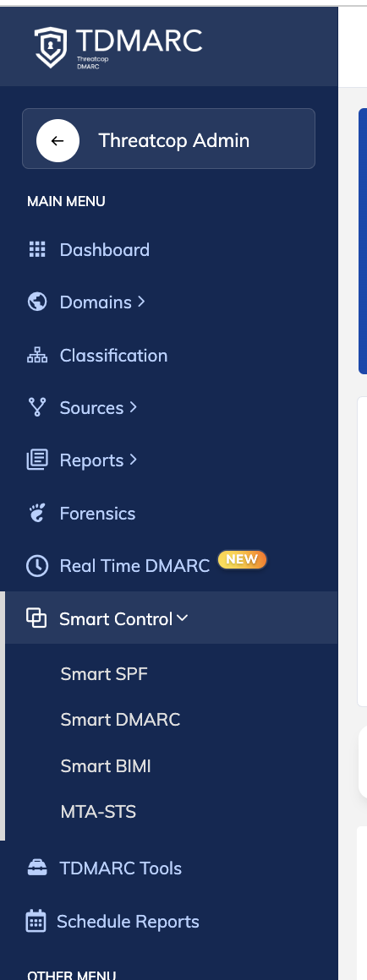Open the Smart DMARC page
The image size is (367, 980).
click(120, 720)
